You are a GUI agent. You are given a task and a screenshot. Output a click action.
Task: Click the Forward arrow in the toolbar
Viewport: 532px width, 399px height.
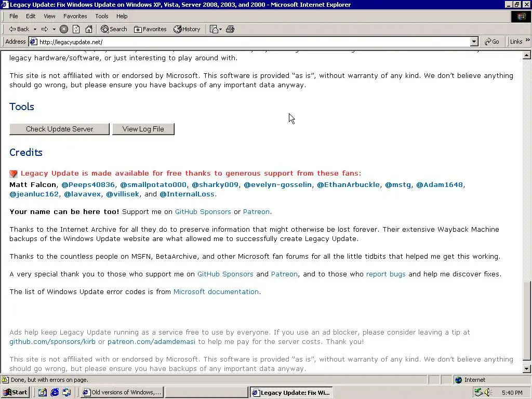pos(45,29)
